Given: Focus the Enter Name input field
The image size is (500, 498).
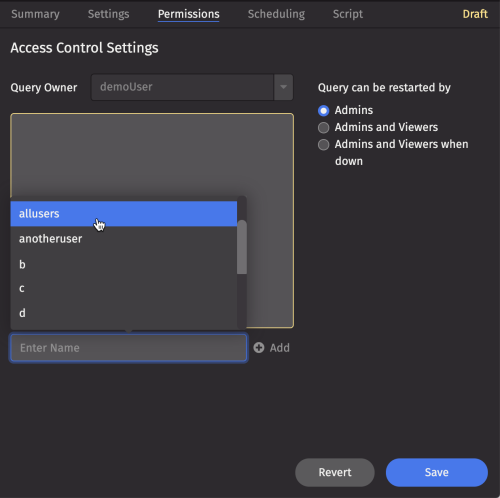Looking at the screenshot, I should 129,348.
